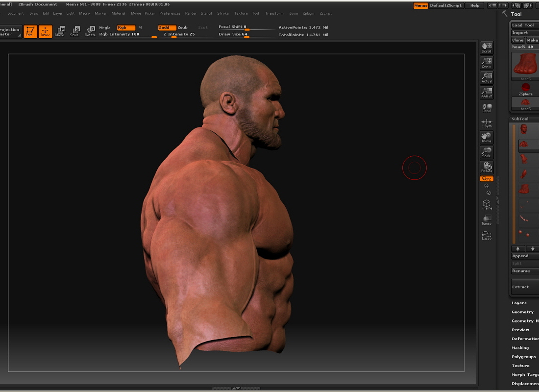The image size is (539, 392).
Task: Open the Layers panel
Action: 519,303
